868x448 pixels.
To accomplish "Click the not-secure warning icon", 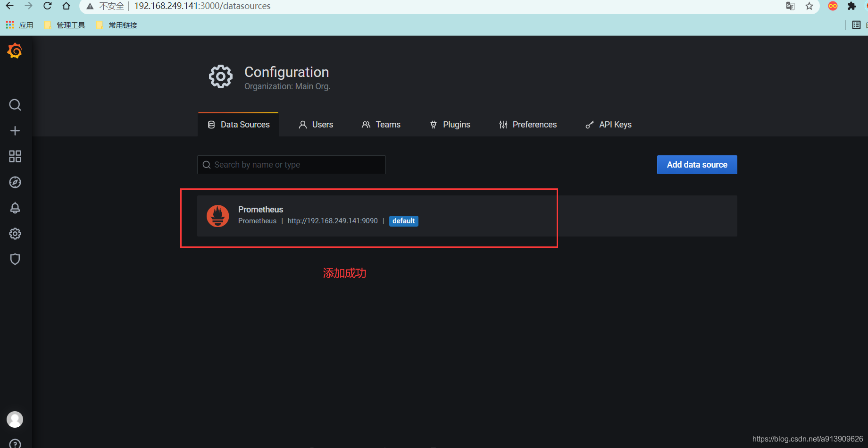I will tap(90, 6).
